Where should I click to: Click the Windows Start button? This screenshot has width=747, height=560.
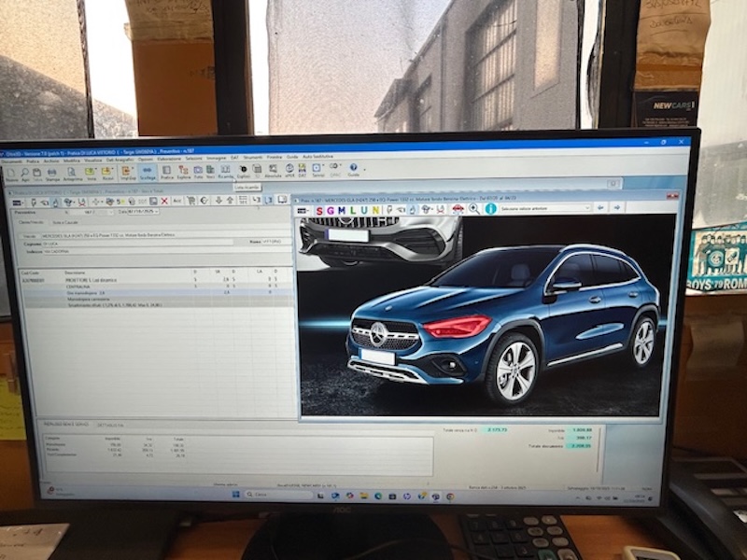236,495
